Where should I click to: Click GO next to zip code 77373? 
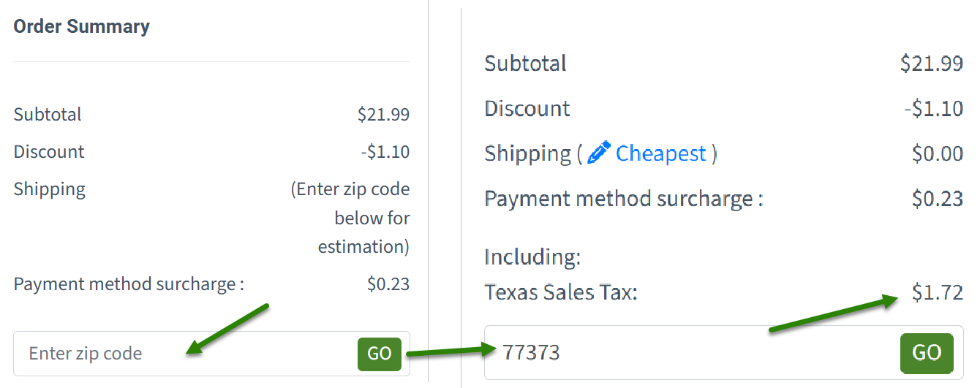927,353
